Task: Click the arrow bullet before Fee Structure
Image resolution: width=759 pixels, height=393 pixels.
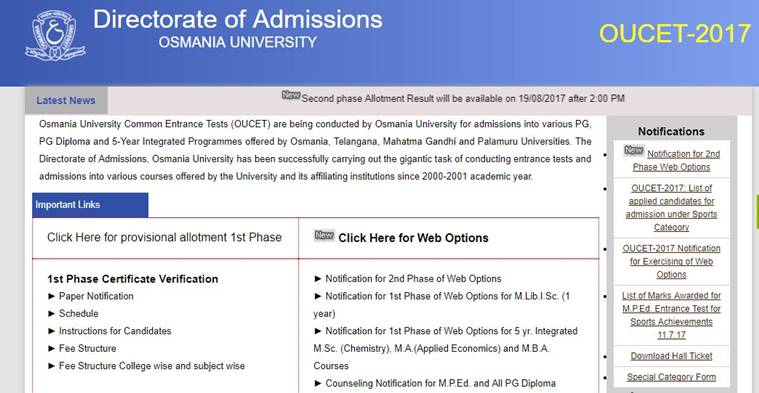Action: pyautogui.click(x=52, y=348)
